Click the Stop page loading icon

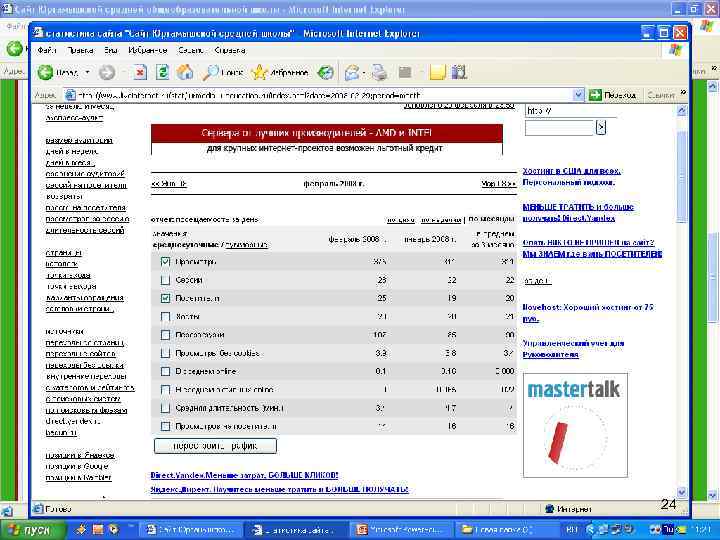(140, 72)
